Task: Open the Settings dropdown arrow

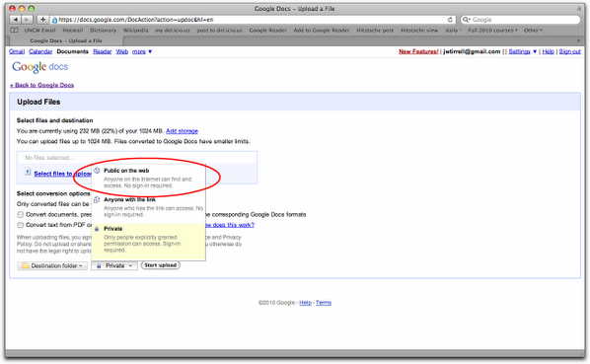Action: click(x=535, y=51)
